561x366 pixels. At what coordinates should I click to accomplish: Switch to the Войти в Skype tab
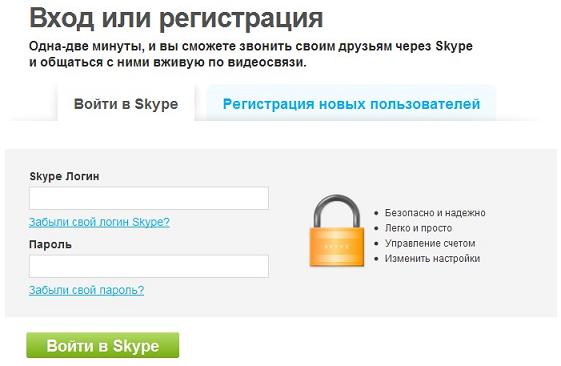point(126,104)
